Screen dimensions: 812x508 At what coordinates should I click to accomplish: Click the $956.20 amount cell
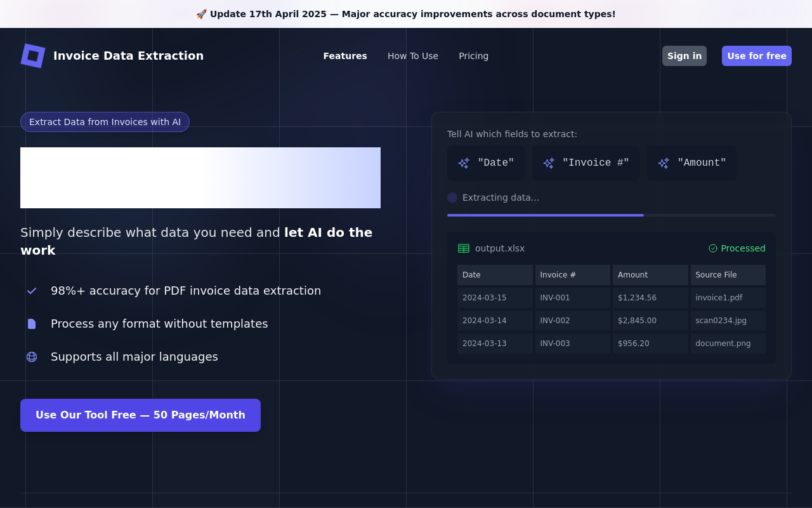pyautogui.click(x=650, y=344)
